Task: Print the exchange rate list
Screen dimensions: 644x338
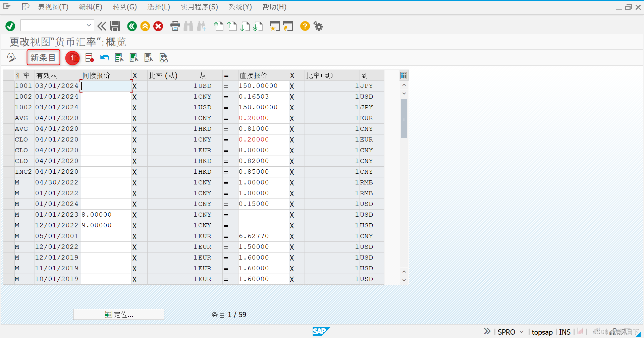Action: click(x=175, y=26)
